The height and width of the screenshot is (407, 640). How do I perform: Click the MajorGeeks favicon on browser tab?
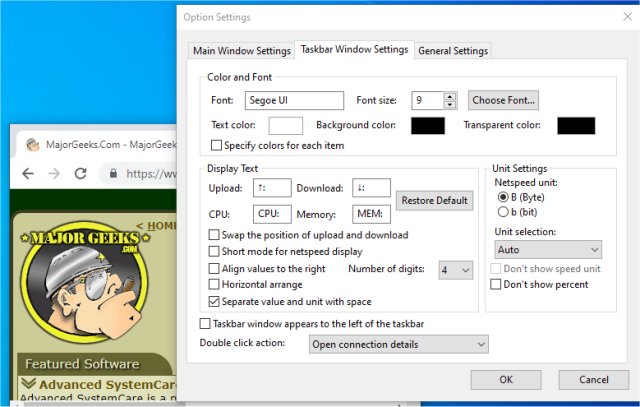(33, 145)
